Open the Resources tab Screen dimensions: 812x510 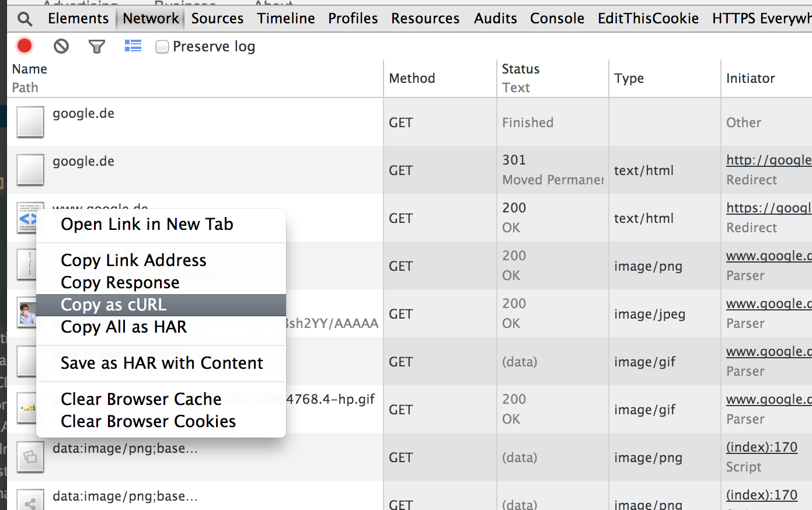tap(426, 19)
